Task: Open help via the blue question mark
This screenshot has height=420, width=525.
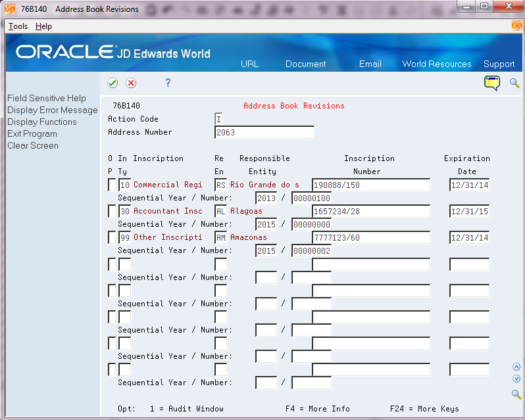Action: pos(168,83)
